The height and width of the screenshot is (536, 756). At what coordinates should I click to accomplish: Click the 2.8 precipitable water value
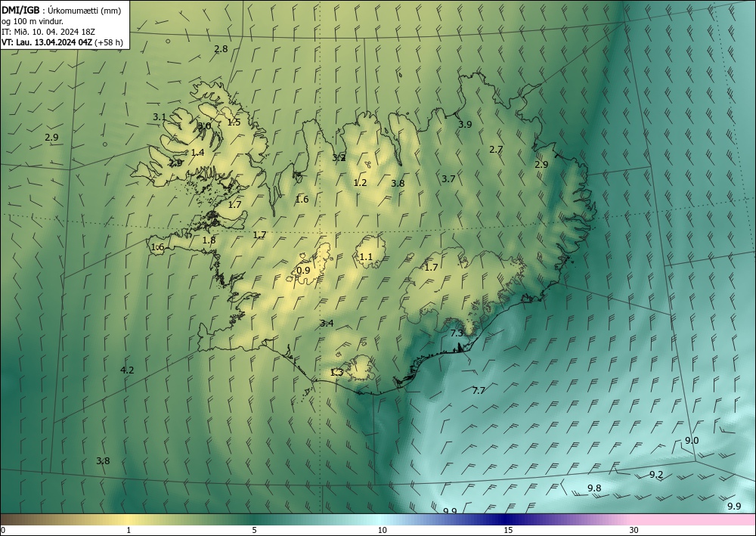[x=221, y=48]
